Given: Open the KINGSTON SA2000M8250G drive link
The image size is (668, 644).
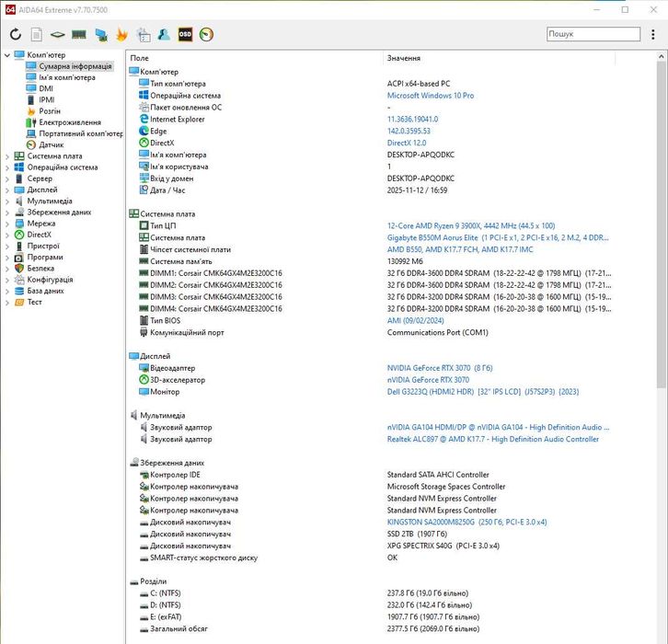Looking at the screenshot, I should click(466, 523).
